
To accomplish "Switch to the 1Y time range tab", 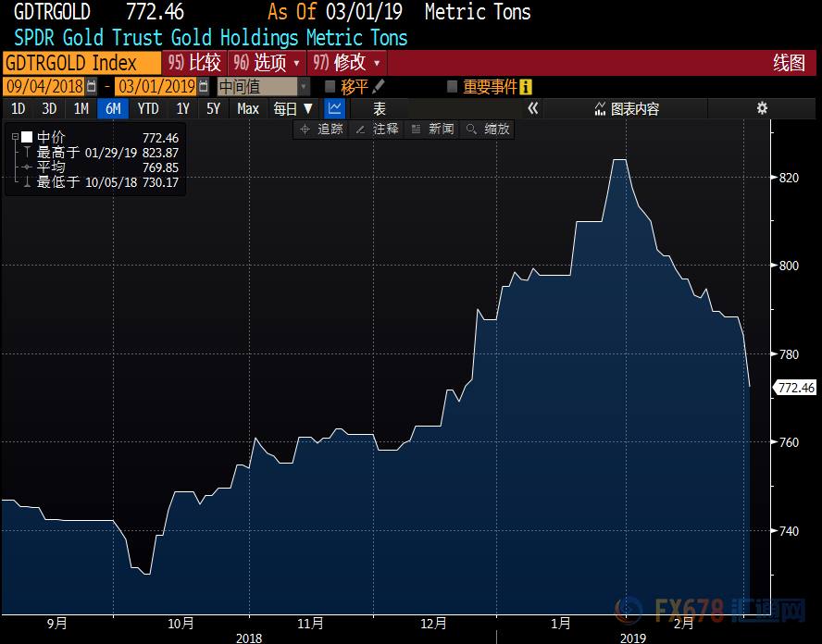I will click(x=182, y=108).
